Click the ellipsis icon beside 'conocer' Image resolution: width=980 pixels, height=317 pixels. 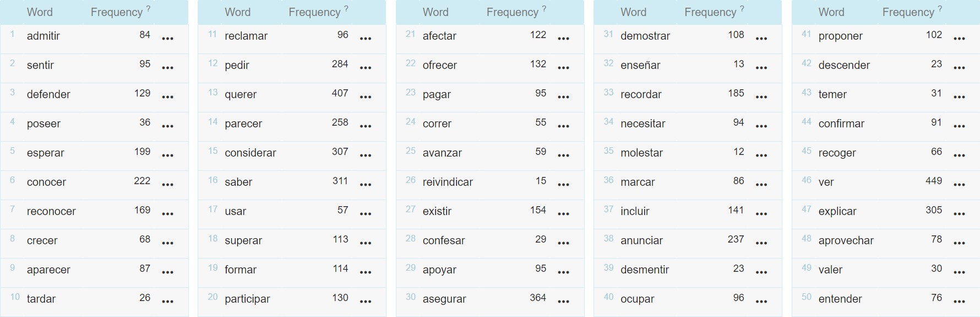(x=168, y=185)
